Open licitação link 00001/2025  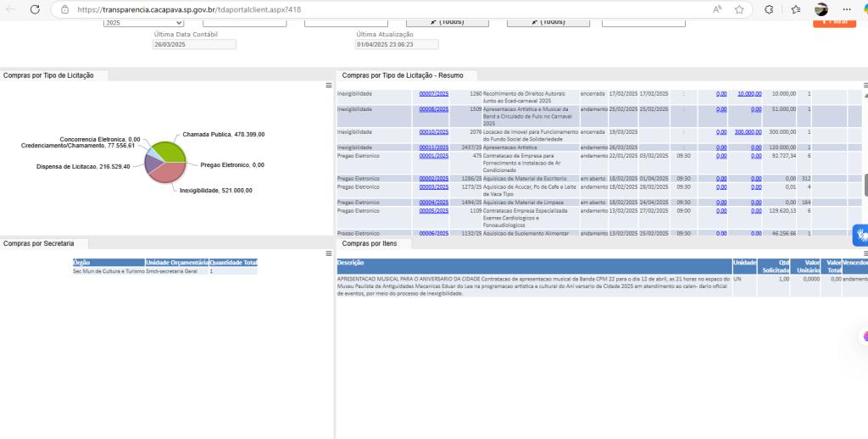coord(433,156)
